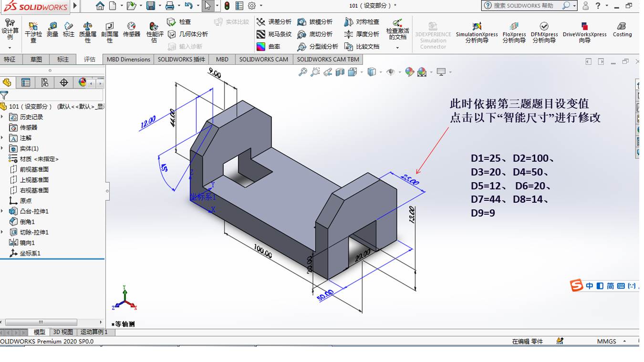Select 倒角1 in the feature tree
This screenshot has width=644, height=362.
click(22, 222)
